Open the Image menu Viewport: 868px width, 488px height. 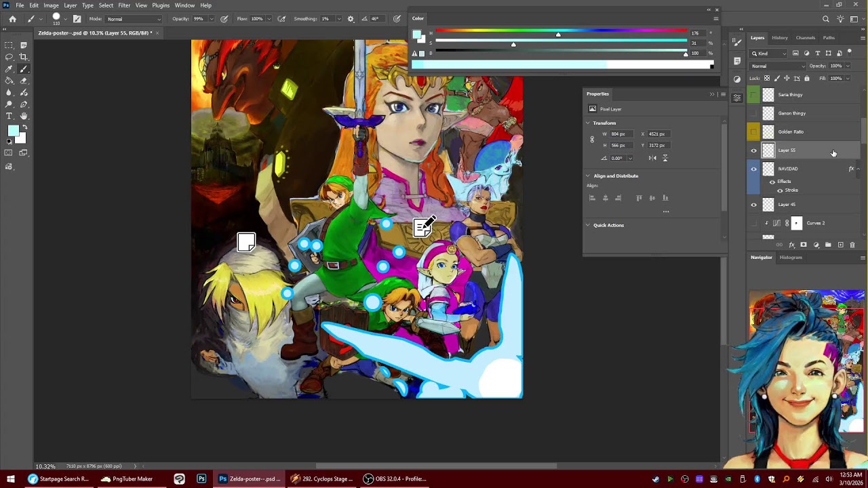51,5
